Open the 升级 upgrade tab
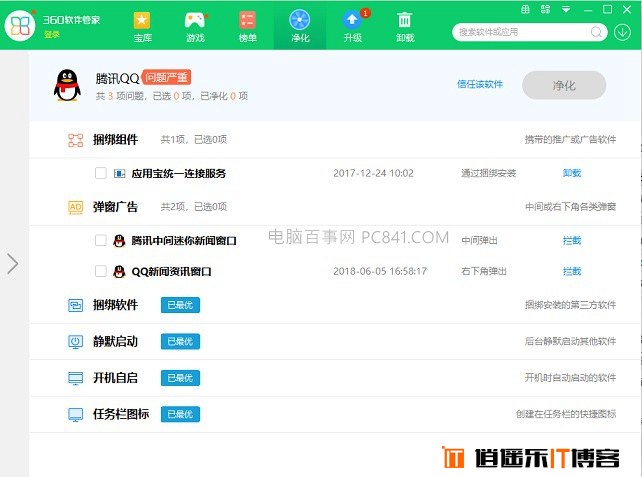Image resolution: width=642 pixels, height=477 pixels. point(353,27)
